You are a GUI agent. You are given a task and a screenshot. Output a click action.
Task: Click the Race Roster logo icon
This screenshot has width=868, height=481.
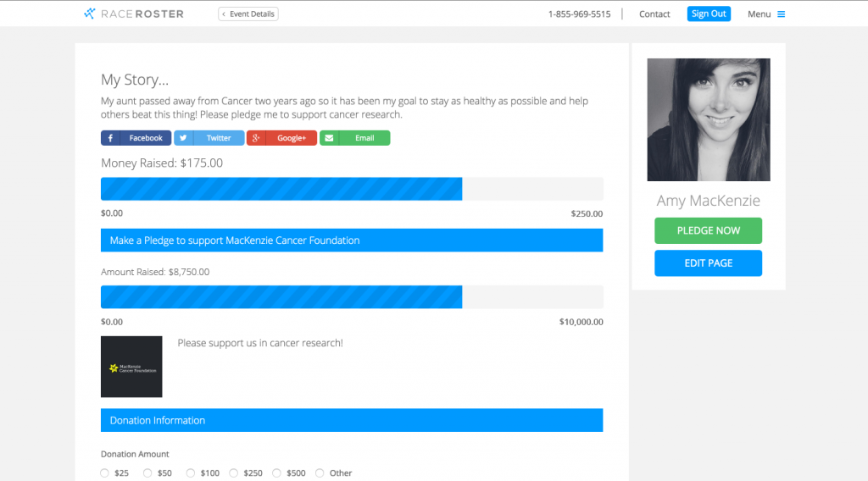[x=90, y=14]
